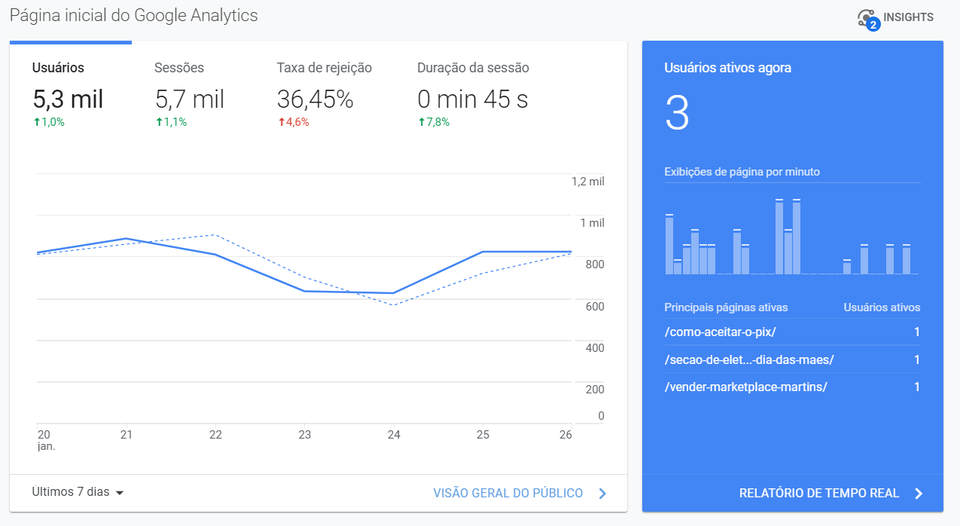960x526 pixels.
Task: Click the chart data point on day 24
Action: pos(393,293)
